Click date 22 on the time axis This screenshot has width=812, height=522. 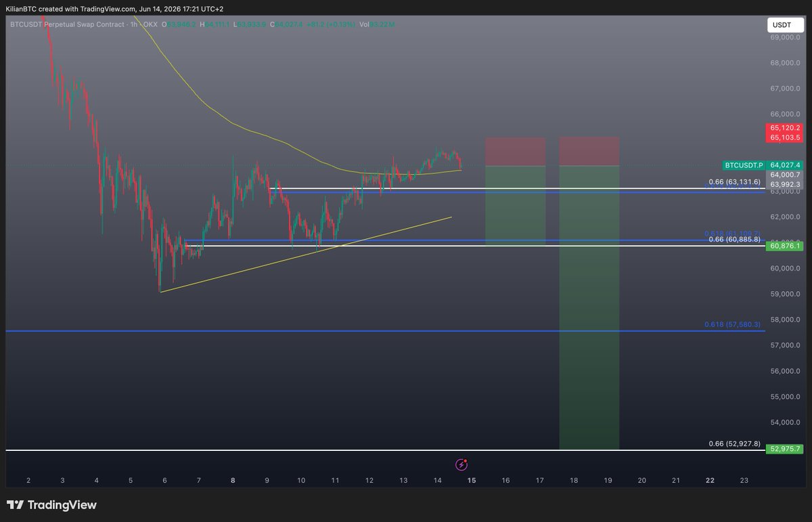(x=710, y=480)
